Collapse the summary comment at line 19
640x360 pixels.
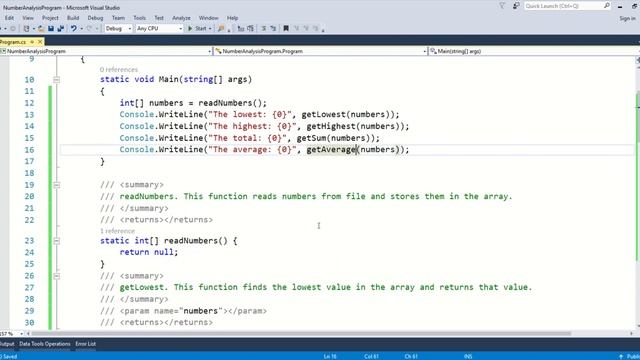[x=57, y=185]
